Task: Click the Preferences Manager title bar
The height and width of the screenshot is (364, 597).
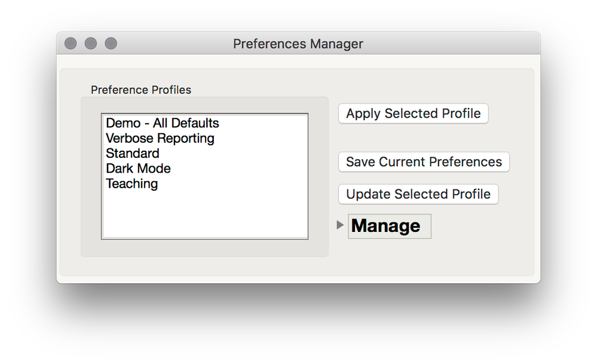Action: pos(298,43)
